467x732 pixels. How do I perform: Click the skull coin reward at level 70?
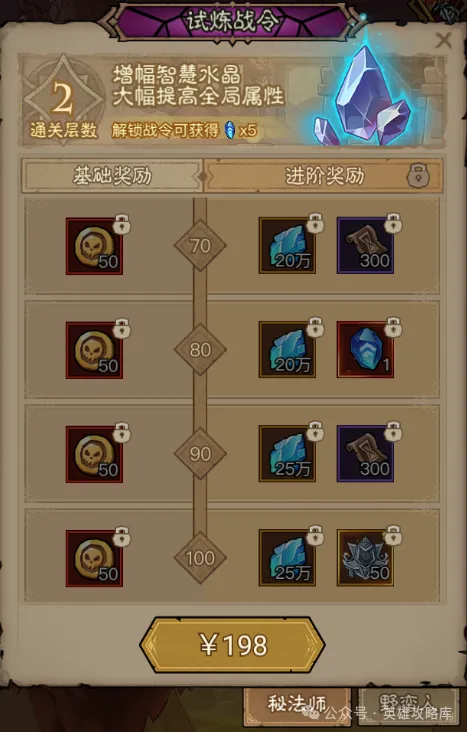tap(94, 246)
